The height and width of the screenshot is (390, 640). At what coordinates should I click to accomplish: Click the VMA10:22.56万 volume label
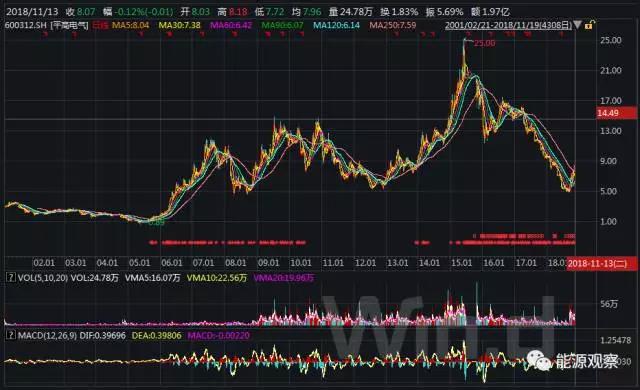[217, 278]
